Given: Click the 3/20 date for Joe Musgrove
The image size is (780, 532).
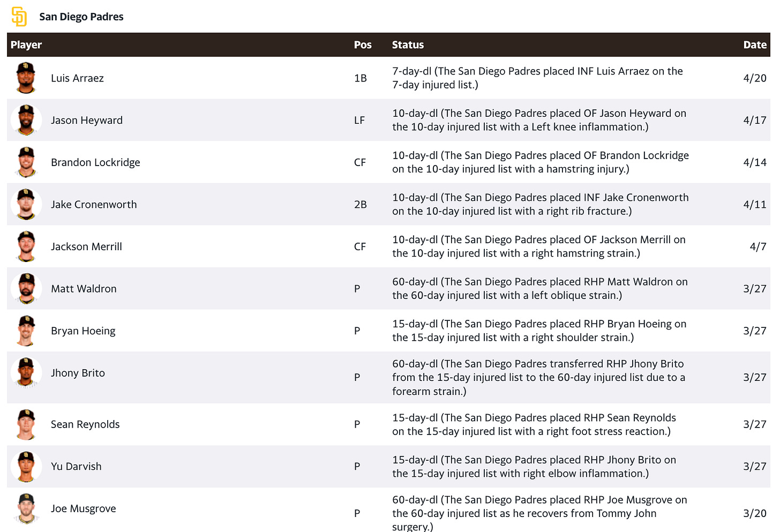Looking at the screenshot, I should click(755, 513).
